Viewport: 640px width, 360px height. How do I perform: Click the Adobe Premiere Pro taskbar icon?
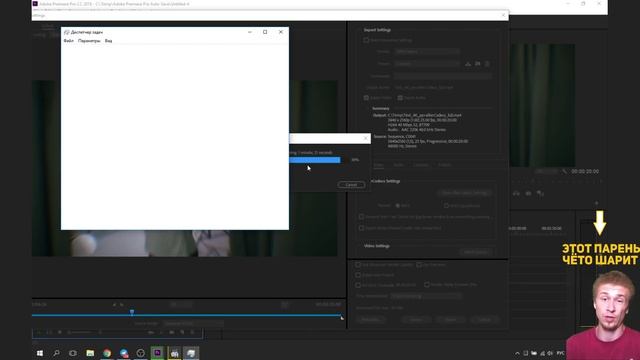tap(157, 353)
